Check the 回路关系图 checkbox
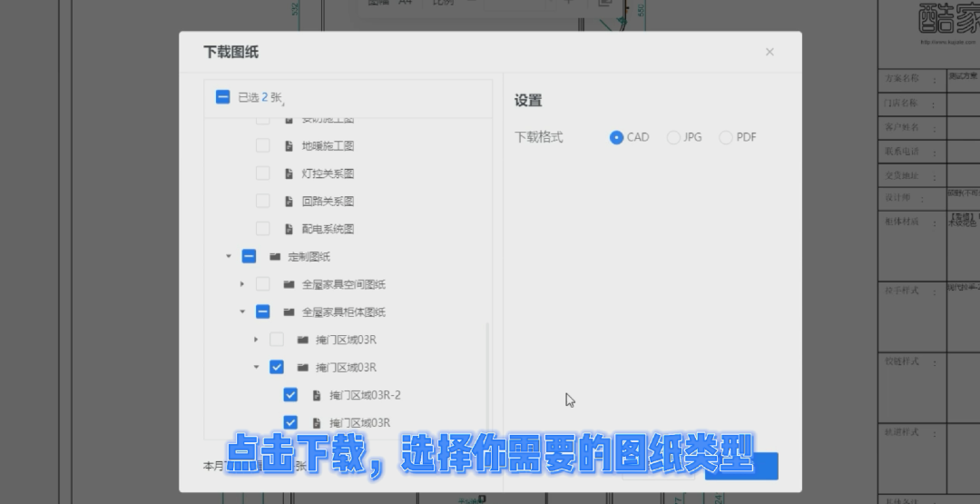Screen dimensions: 980x504 [262, 202]
